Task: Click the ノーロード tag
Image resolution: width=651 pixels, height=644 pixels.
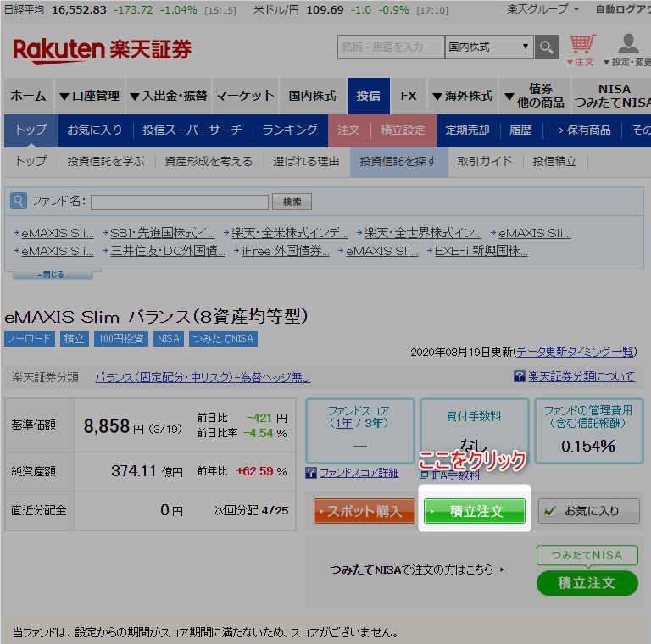Action: pos(30,339)
